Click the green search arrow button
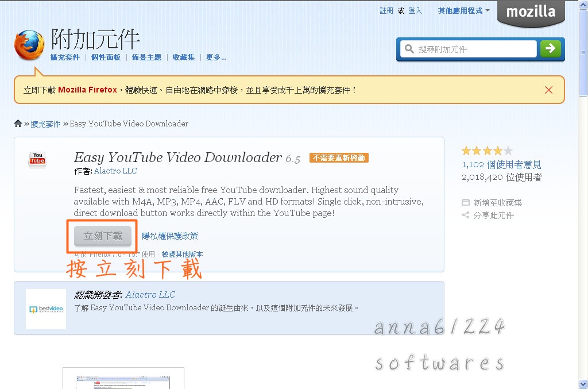 (x=551, y=49)
